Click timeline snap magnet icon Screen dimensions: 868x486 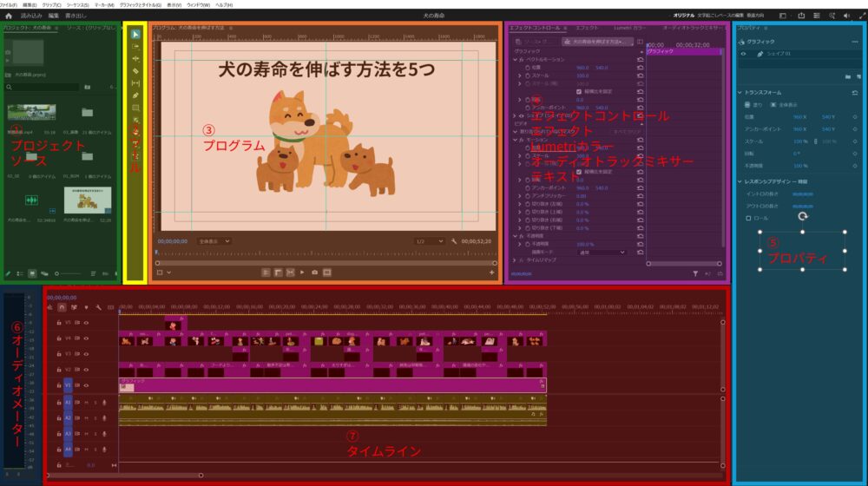(62, 307)
